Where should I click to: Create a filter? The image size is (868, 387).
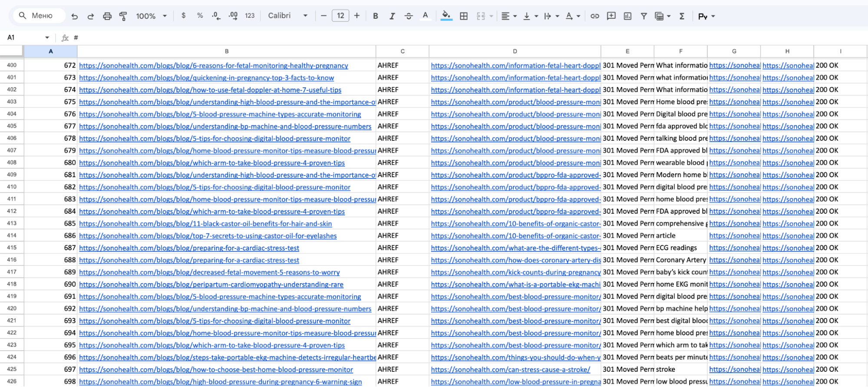(644, 16)
